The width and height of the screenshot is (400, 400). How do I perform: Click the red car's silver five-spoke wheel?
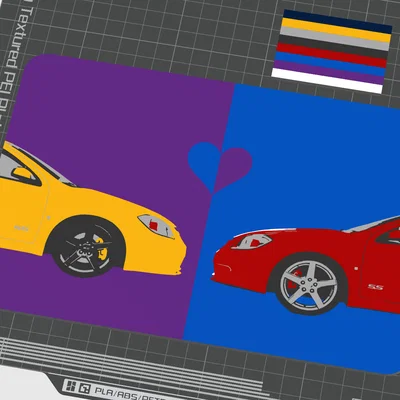click(309, 287)
